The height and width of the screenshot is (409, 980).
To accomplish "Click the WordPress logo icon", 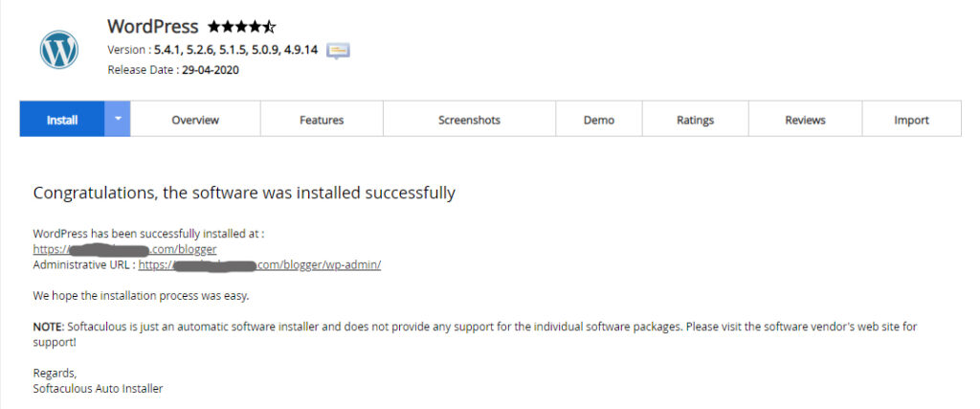I will pyautogui.click(x=59, y=49).
